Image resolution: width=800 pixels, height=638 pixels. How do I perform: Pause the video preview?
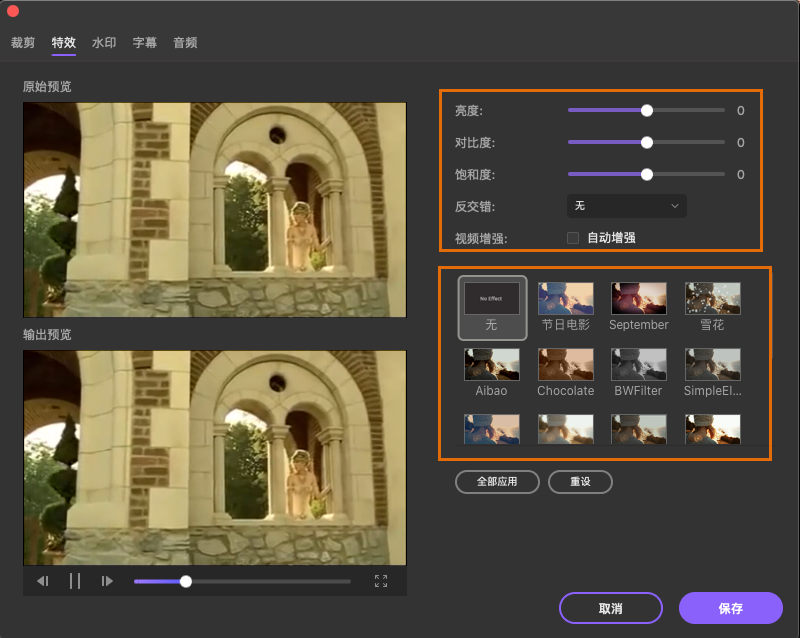[x=75, y=581]
